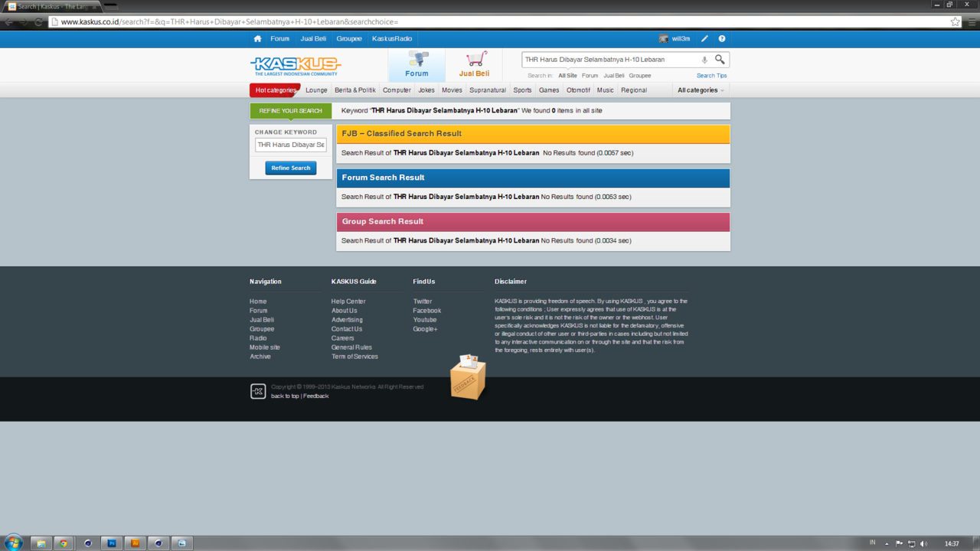980x551 pixels.
Task: Open Supranatural category
Action: [488, 90]
